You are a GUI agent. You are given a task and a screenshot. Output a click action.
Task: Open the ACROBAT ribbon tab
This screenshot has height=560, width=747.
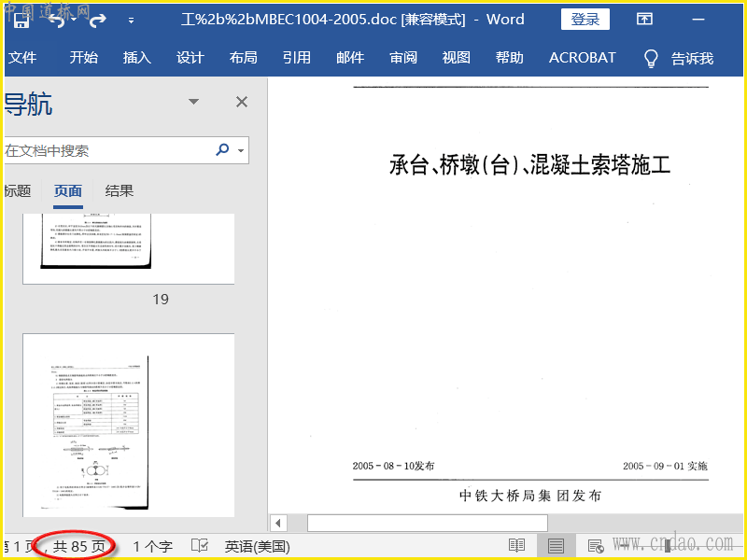point(582,58)
